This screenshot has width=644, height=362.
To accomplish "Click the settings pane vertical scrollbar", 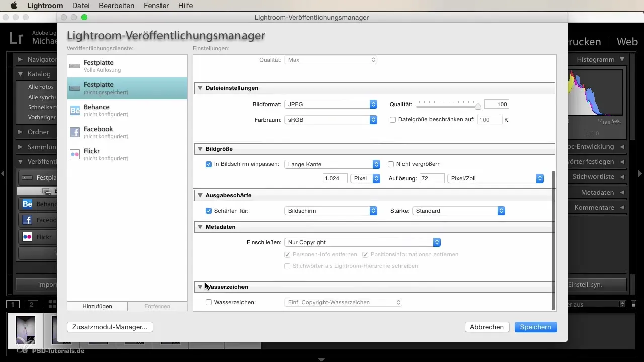I will coord(553,240).
